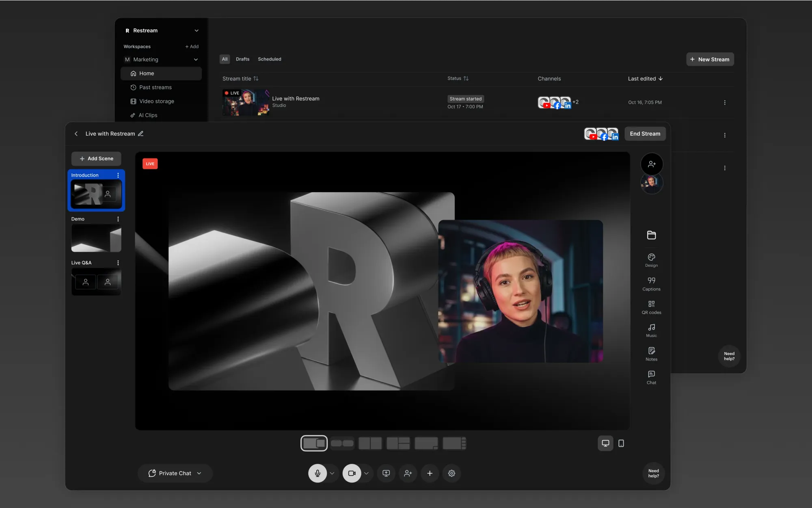812x508 pixels.
Task: Click the share screen icon
Action: click(x=386, y=473)
